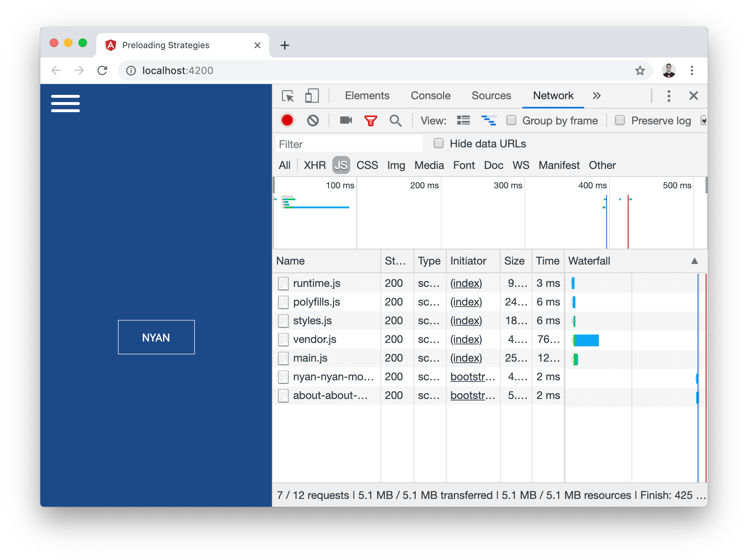Click the record (red circle) button

[288, 121]
